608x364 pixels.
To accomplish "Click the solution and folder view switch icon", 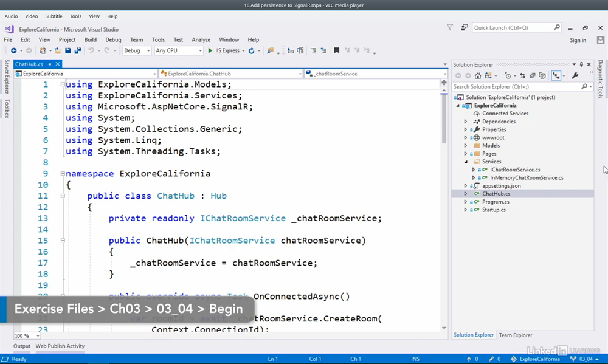I will point(488,75).
